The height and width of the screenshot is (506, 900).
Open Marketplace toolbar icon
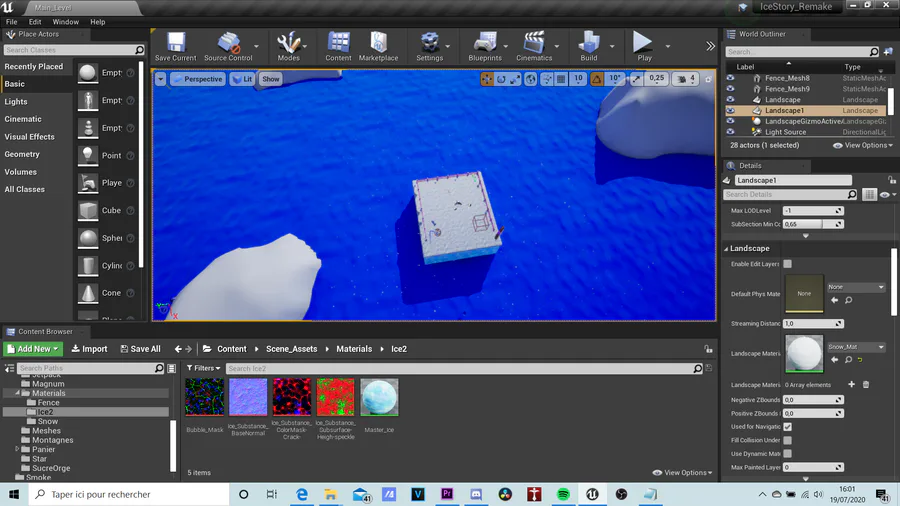(x=378, y=46)
